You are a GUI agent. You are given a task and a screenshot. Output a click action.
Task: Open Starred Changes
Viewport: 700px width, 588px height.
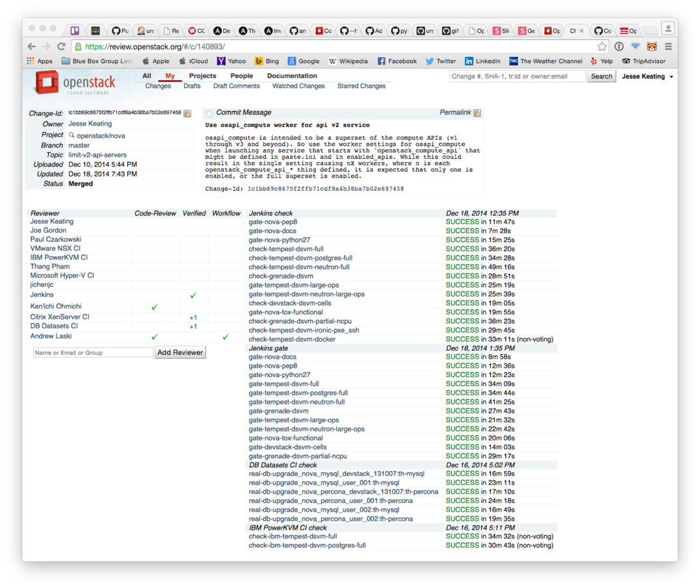point(362,86)
